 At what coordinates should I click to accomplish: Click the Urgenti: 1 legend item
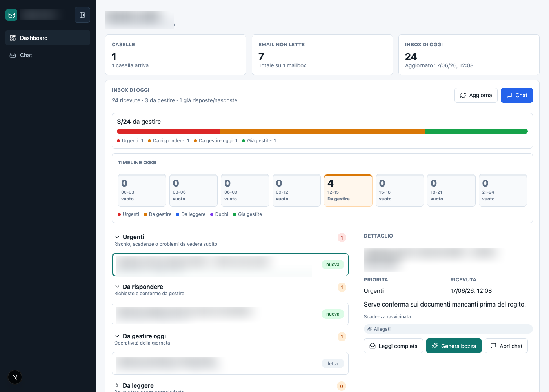pyautogui.click(x=130, y=141)
